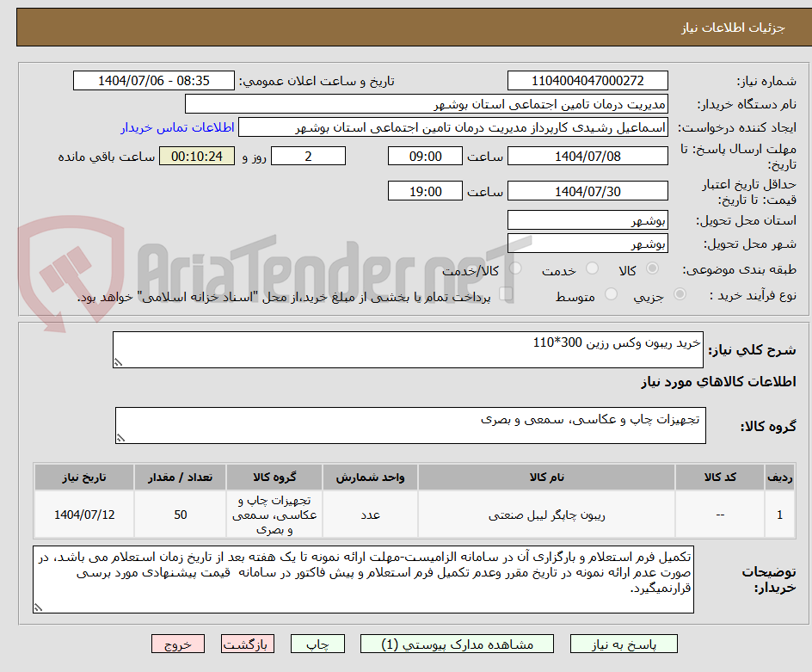Click the buyer organization name field
Image resolution: width=812 pixels, height=672 pixels.
(426, 104)
